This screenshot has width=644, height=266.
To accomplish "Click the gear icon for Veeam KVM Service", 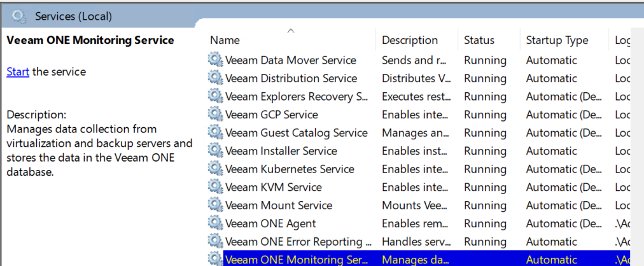I will click(x=215, y=187).
